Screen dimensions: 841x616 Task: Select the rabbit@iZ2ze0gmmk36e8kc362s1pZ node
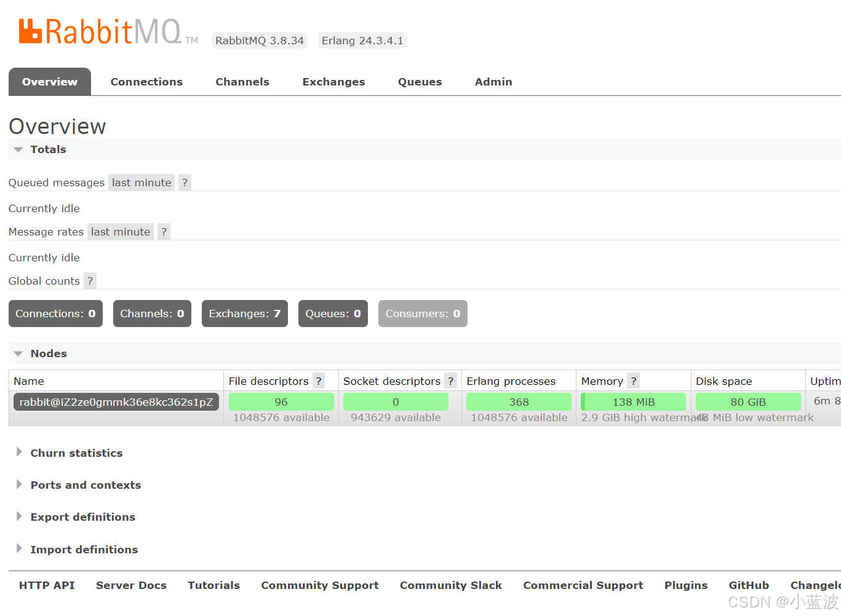pos(116,401)
